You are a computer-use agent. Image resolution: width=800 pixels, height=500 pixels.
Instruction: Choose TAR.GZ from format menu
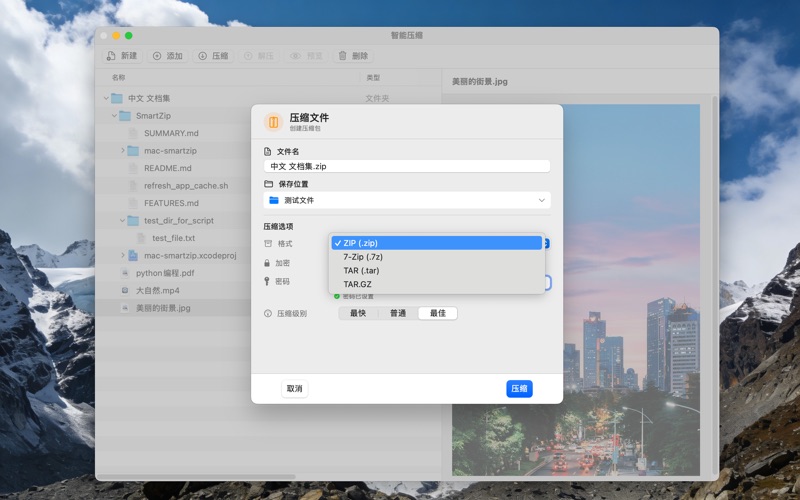click(358, 284)
